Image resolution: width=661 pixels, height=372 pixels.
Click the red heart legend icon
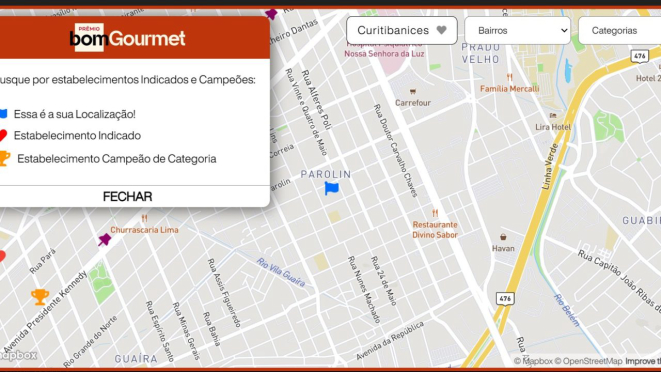tap(3, 135)
